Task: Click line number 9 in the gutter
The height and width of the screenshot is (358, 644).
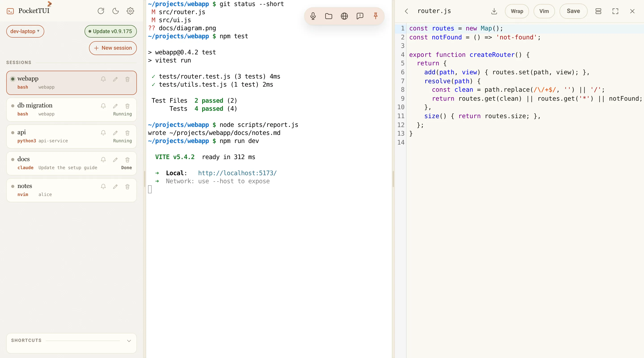Action: click(402, 99)
